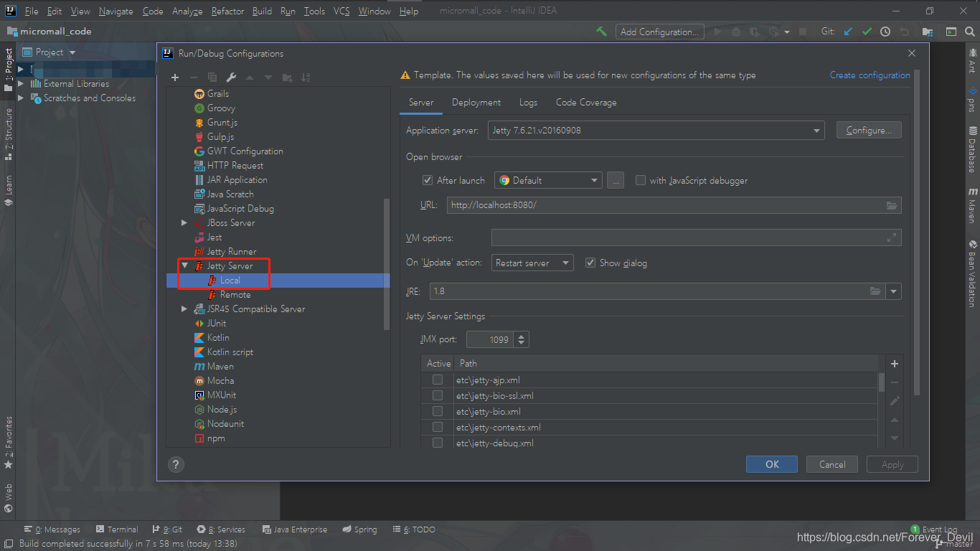Open the Restart server update action dropdown
This screenshot has height=551, width=980.
tap(532, 263)
